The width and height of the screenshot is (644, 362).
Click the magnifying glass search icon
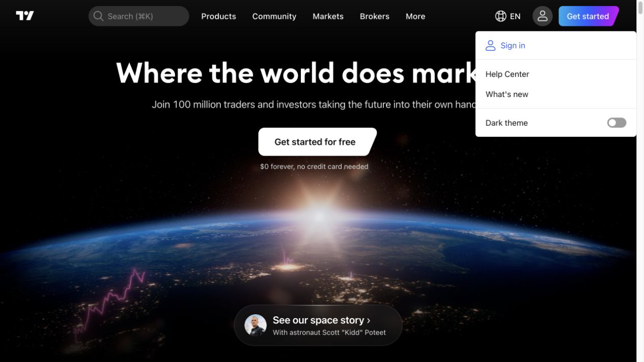pos(98,16)
